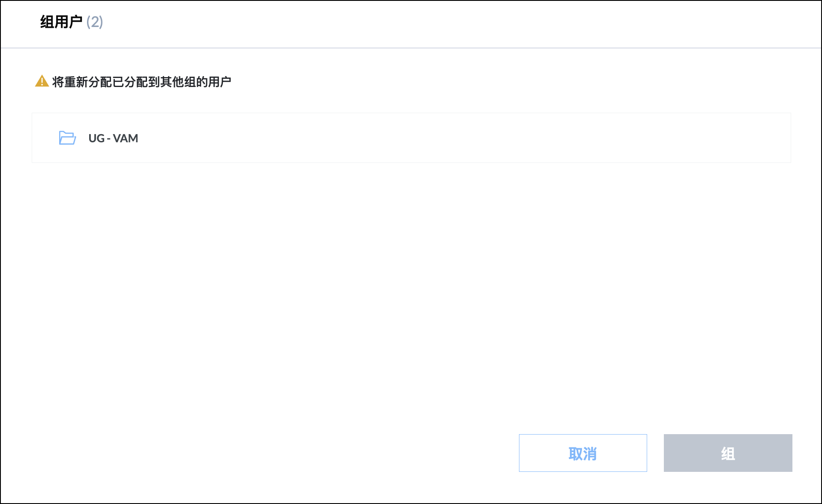This screenshot has height=504, width=822.
Task: Click the yellow warning triangle icon
Action: (42, 81)
